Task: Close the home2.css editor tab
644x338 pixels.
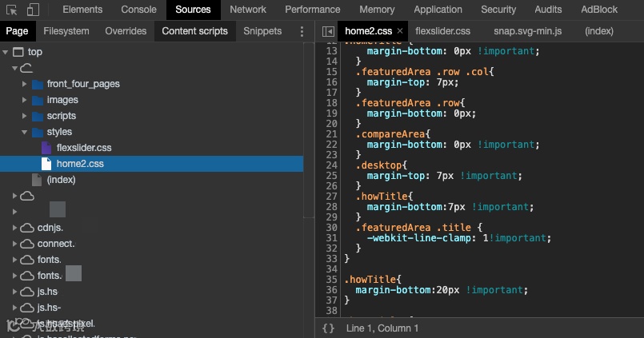Action: tap(400, 31)
